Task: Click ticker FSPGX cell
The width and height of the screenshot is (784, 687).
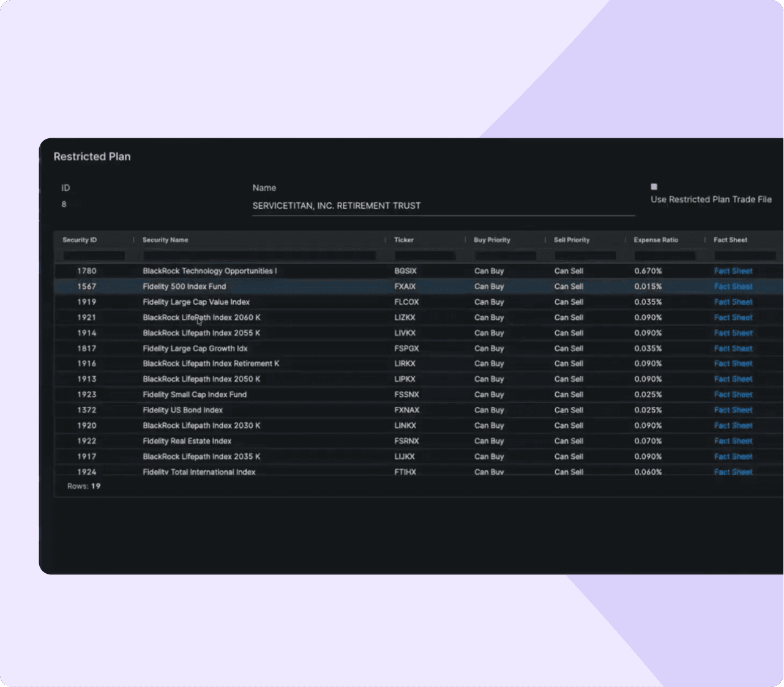Action: pos(406,349)
